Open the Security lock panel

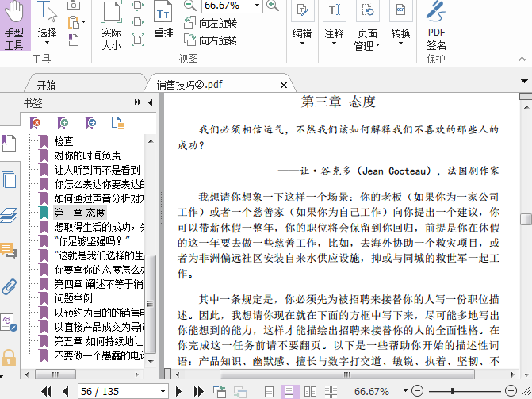(x=9, y=358)
